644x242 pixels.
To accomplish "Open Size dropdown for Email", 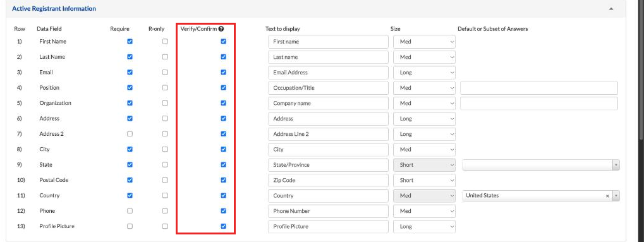I will tap(424, 73).
